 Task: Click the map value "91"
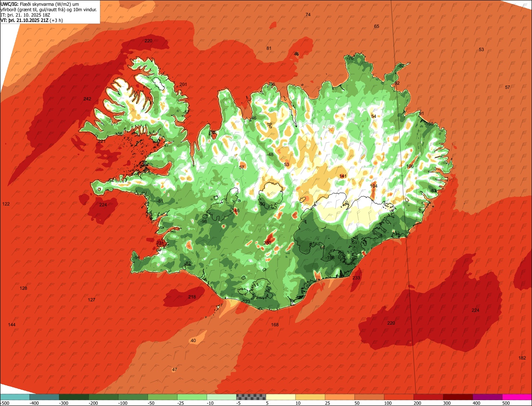click(421, 113)
